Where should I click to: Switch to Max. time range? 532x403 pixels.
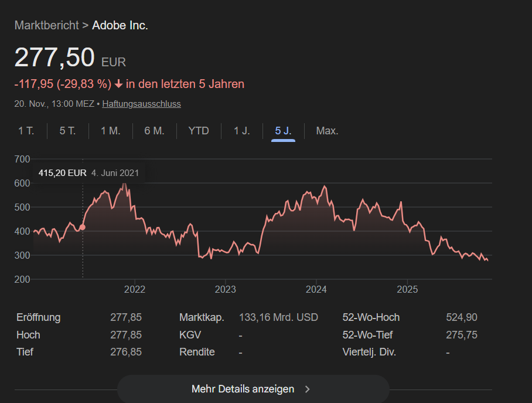[x=327, y=131]
